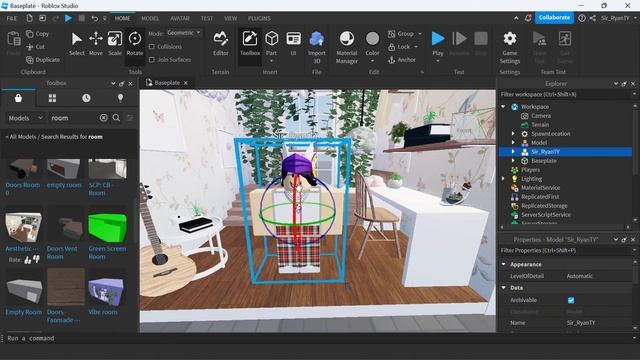
Task: Select ReplicatedStorage in Explorer
Action: 544,206
